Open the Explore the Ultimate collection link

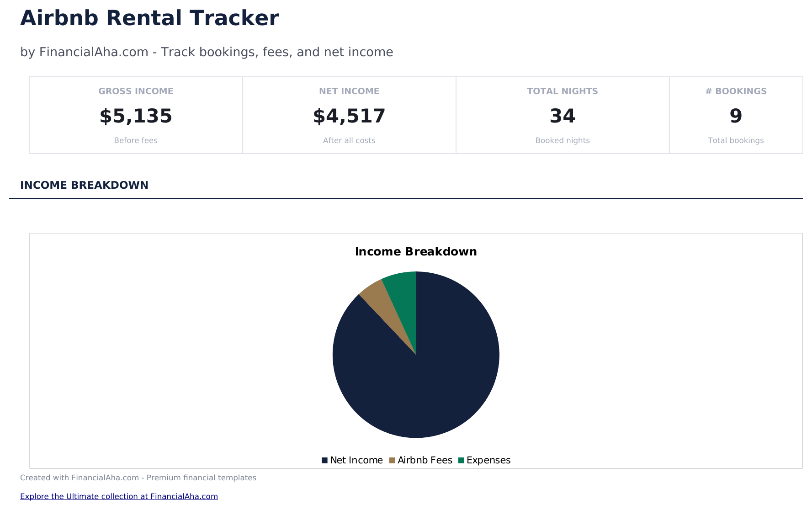point(119,496)
